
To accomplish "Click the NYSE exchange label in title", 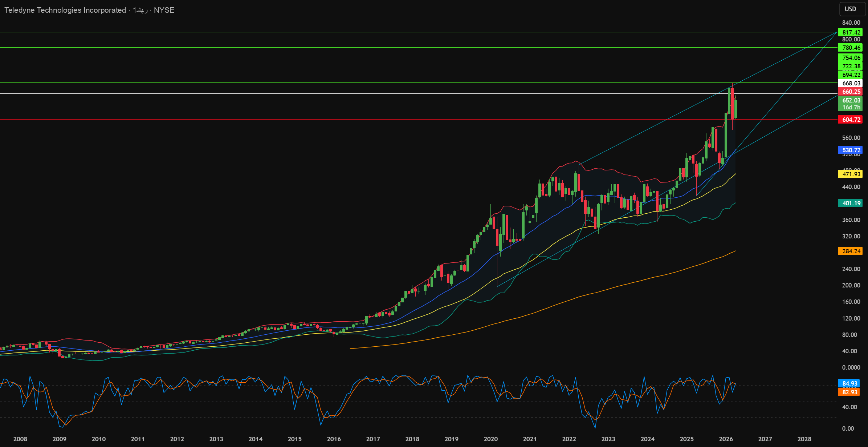I will (x=164, y=10).
